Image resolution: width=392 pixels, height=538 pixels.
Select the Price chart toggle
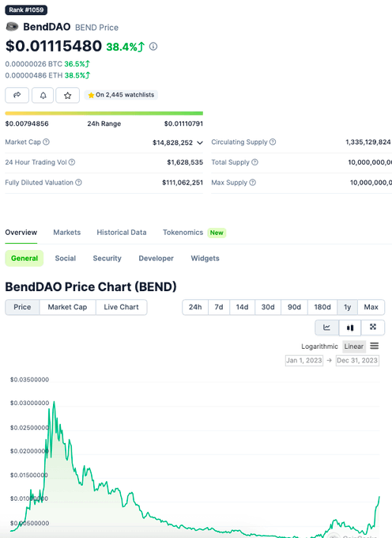(x=22, y=307)
